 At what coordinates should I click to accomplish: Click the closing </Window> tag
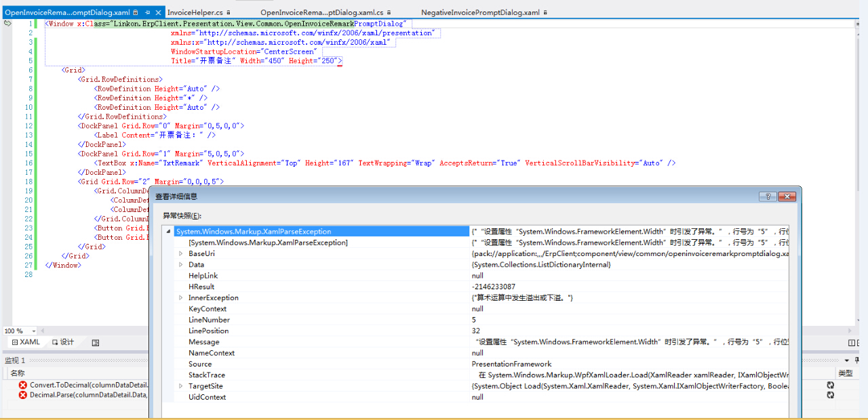[63, 265]
